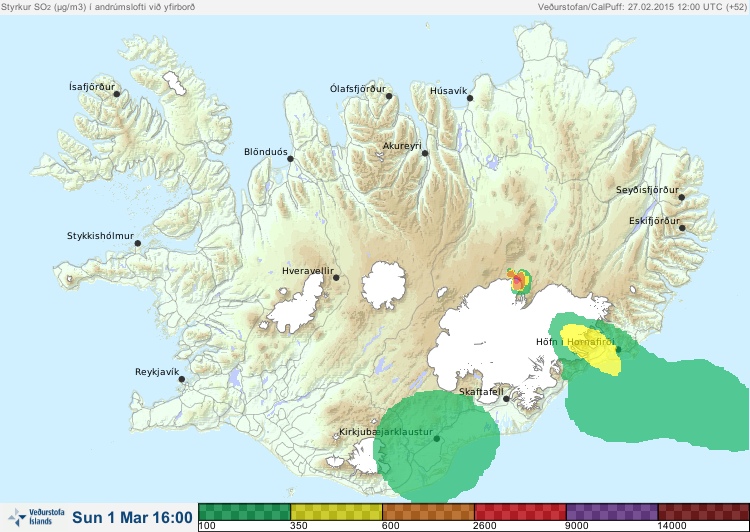Click the red eruption source hotspot
The height and width of the screenshot is (532, 750).
pyautogui.click(x=517, y=281)
